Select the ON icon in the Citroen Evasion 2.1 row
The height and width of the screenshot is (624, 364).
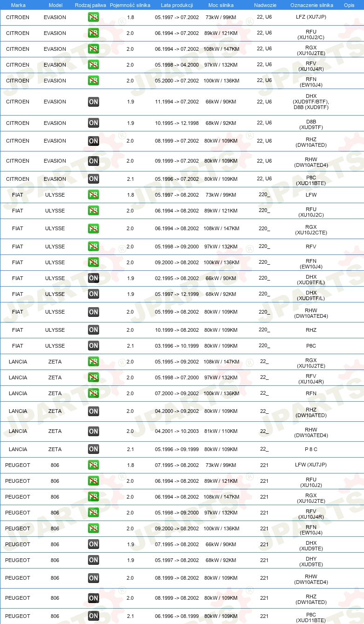pyautogui.click(x=94, y=179)
